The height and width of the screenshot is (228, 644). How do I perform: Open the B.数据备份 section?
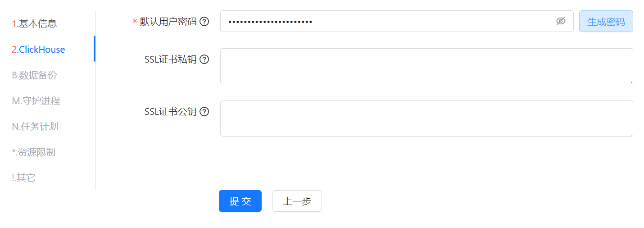coord(35,75)
